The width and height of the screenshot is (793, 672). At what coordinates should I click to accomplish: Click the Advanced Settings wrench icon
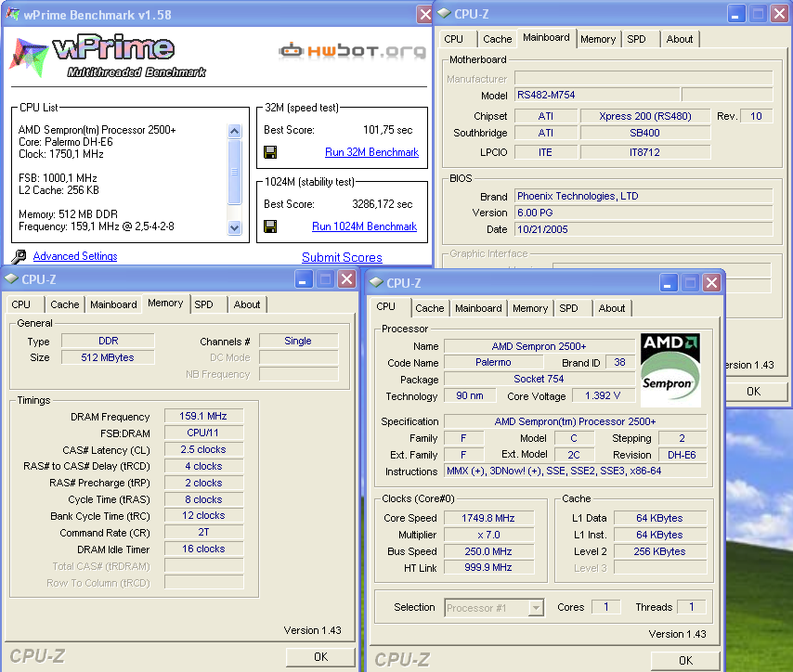coord(19,256)
